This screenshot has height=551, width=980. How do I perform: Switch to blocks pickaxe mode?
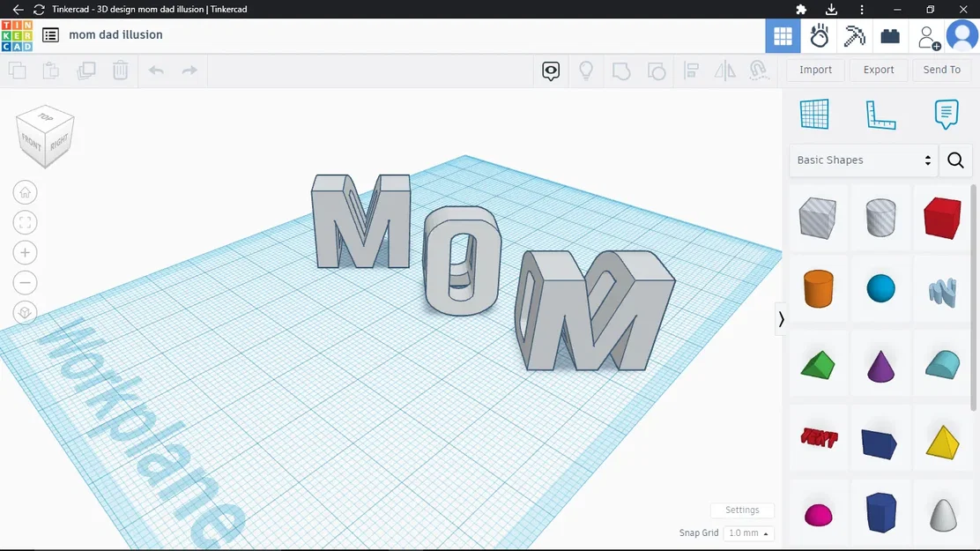tap(854, 35)
